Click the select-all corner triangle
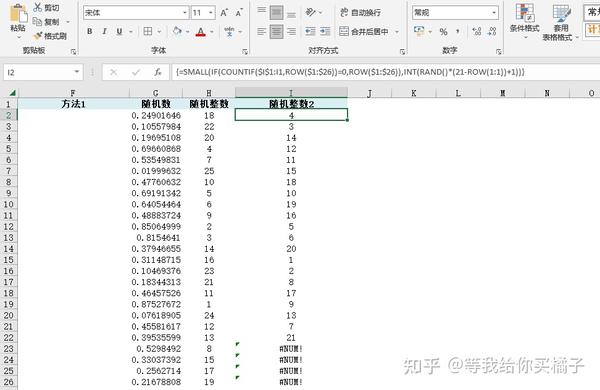 pos(12,93)
